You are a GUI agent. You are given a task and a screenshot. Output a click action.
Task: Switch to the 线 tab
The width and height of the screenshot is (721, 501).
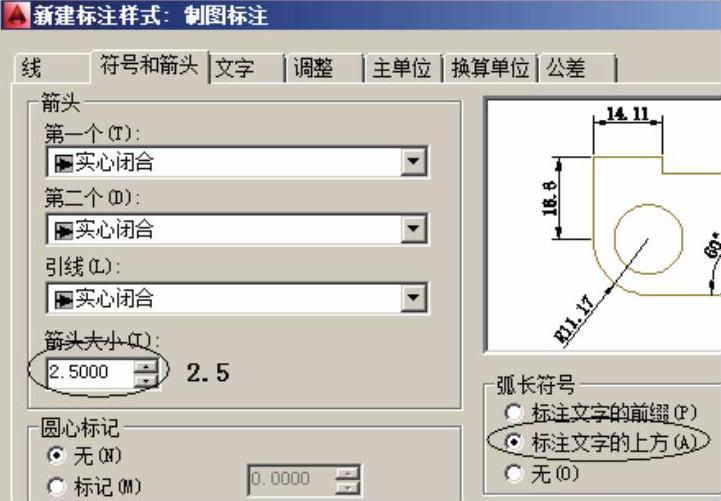(33, 68)
